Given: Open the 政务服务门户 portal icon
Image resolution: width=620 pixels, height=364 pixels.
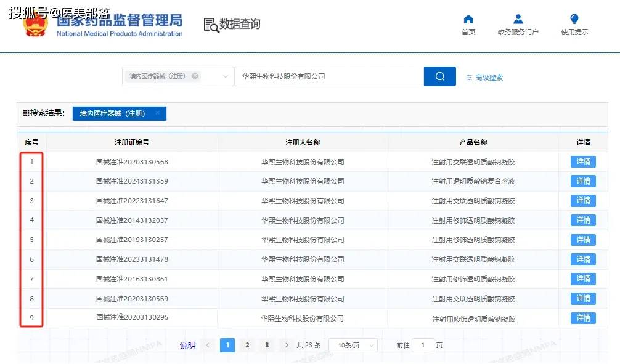Looking at the screenshot, I should tap(518, 19).
